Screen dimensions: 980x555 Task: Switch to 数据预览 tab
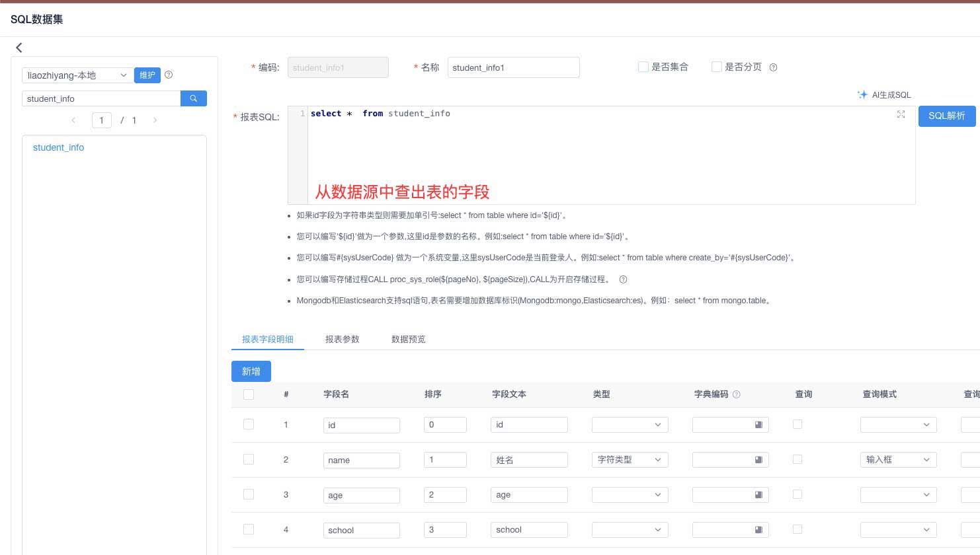point(409,339)
